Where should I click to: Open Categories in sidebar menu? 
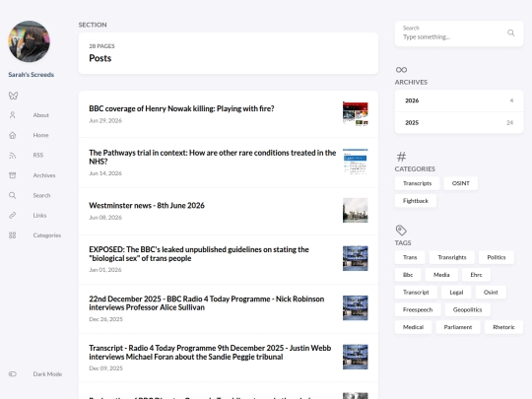tap(47, 235)
